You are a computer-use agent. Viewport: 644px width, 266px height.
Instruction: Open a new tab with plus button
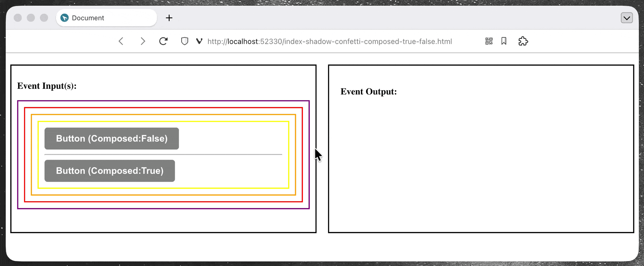click(x=169, y=18)
